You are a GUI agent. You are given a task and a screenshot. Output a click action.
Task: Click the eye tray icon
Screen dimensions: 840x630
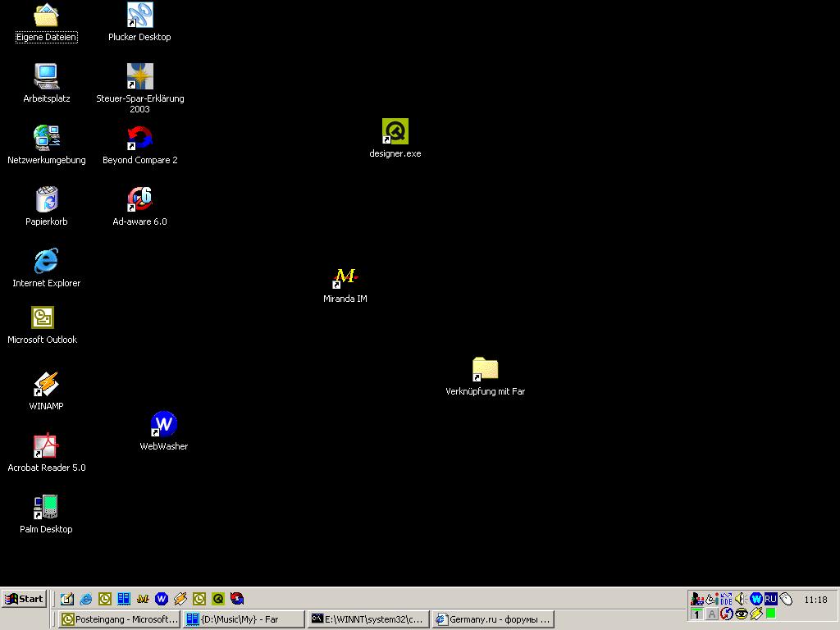(x=742, y=614)
